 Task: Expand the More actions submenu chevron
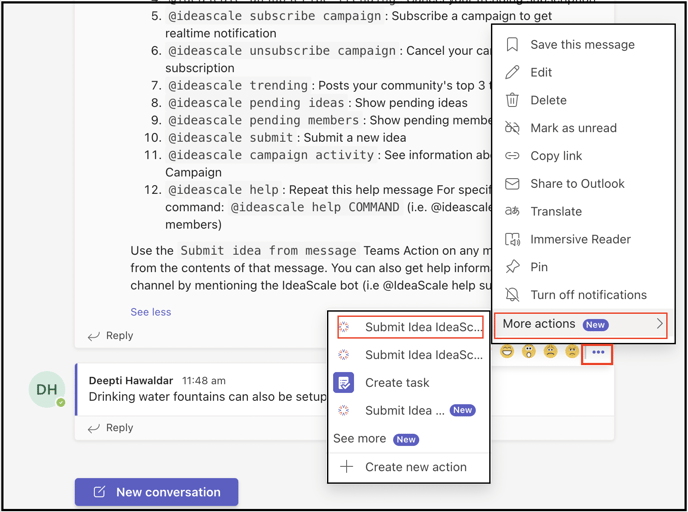point(659,324)
